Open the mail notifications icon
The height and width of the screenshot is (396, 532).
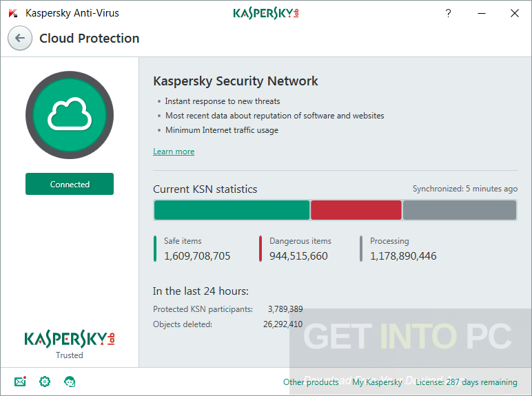point(21,382)
